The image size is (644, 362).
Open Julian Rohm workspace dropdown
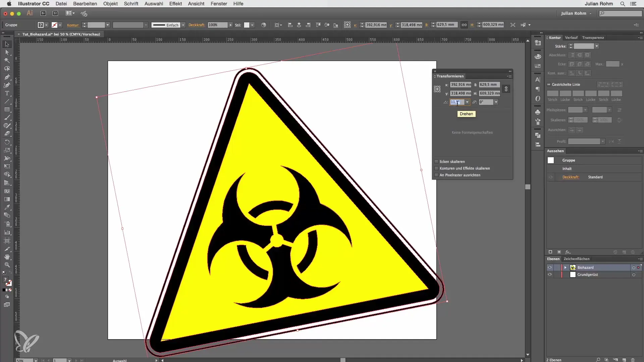tap(577, 13)
